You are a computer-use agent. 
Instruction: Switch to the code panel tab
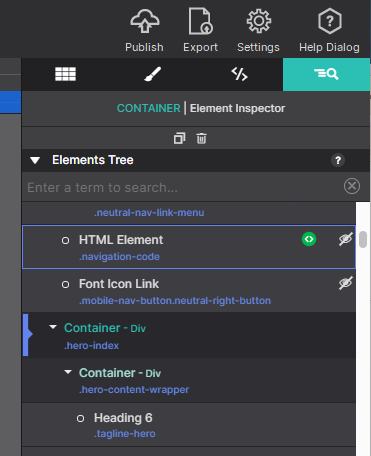point(239,74)
